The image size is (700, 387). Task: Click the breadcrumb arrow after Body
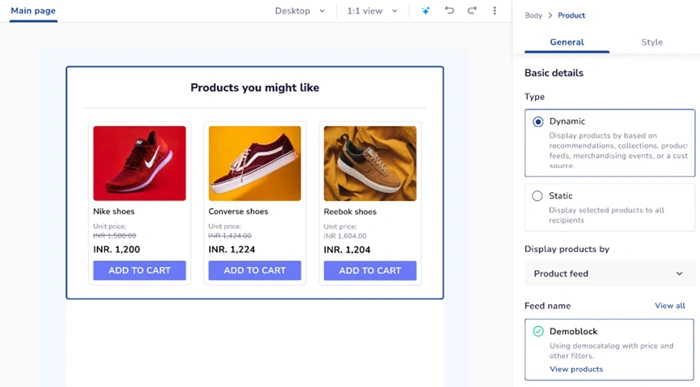(550, 15)
